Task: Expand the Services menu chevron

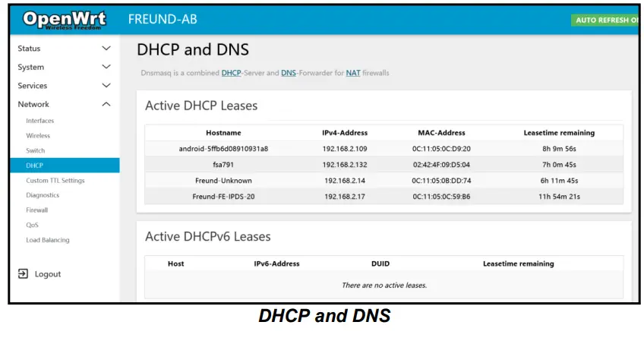Action: (x=106, y=85)
